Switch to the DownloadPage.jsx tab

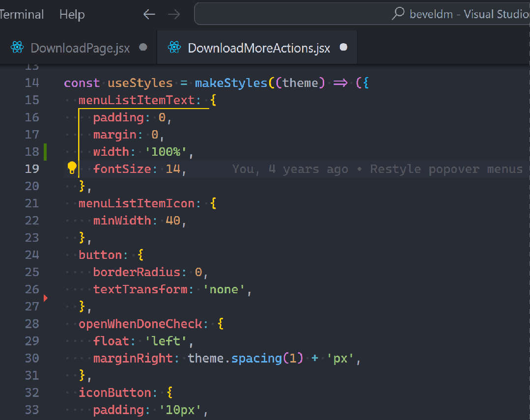(x=80, y=48)
